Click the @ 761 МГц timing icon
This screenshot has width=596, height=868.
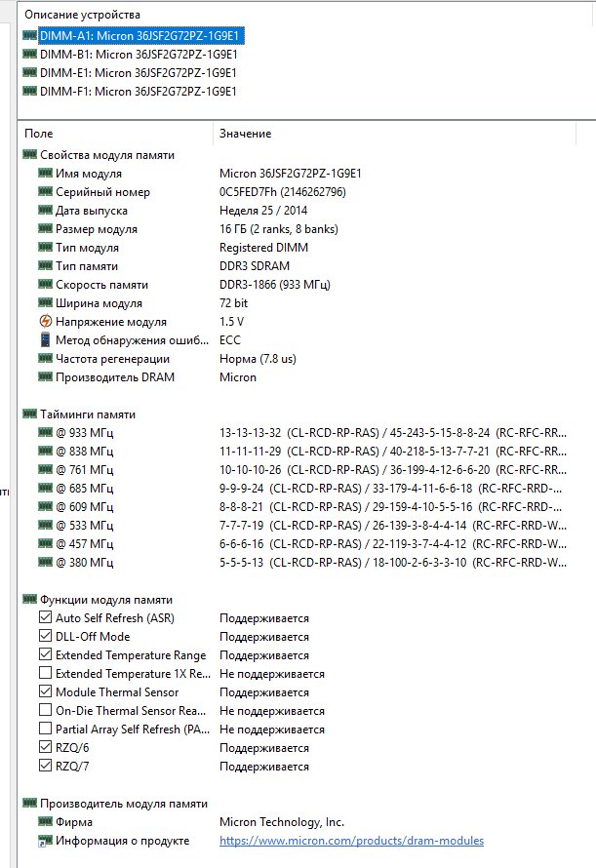click(46, 469)
